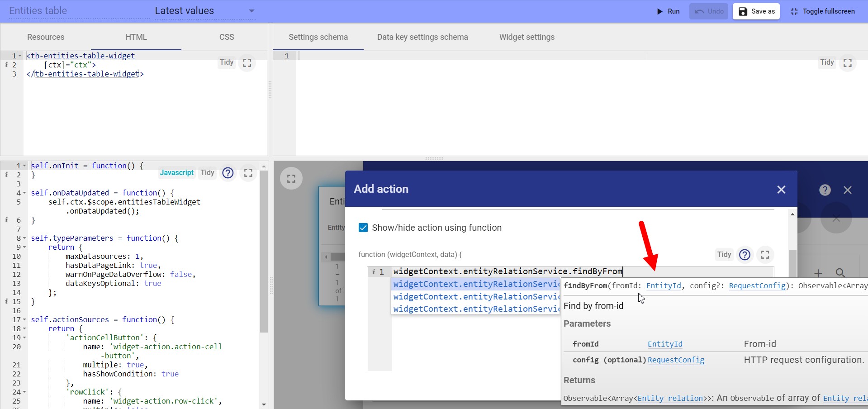Switch to the CSS tab

coord(227,37)
